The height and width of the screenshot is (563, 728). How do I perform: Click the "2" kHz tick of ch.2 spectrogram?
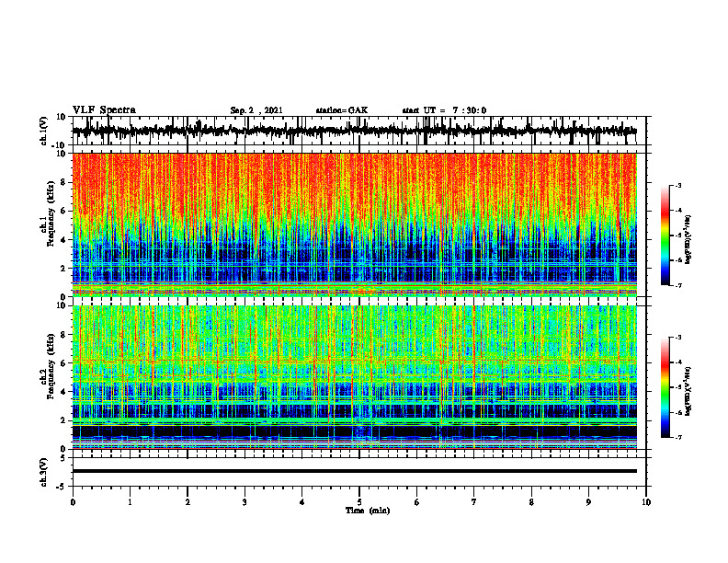64,420
